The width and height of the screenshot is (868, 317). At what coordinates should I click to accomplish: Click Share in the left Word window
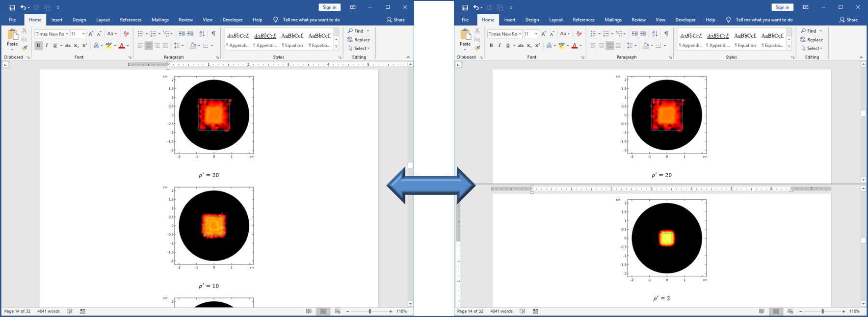pos(395,20)
